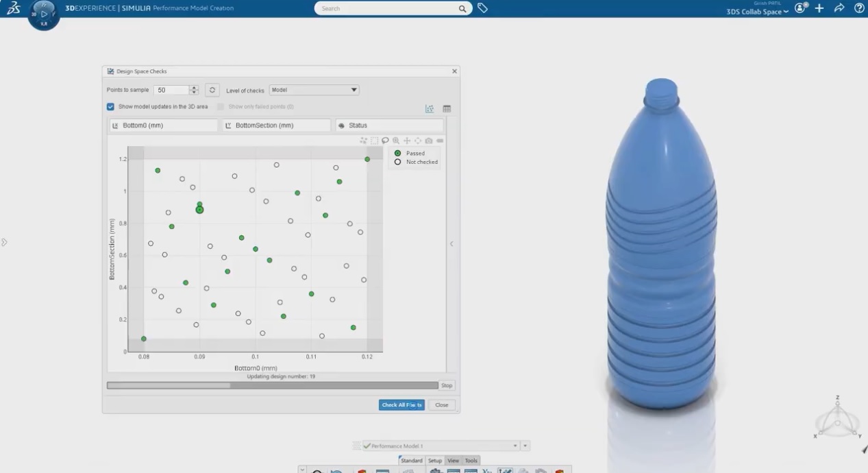Click the update progress bar

coord(272,385)
